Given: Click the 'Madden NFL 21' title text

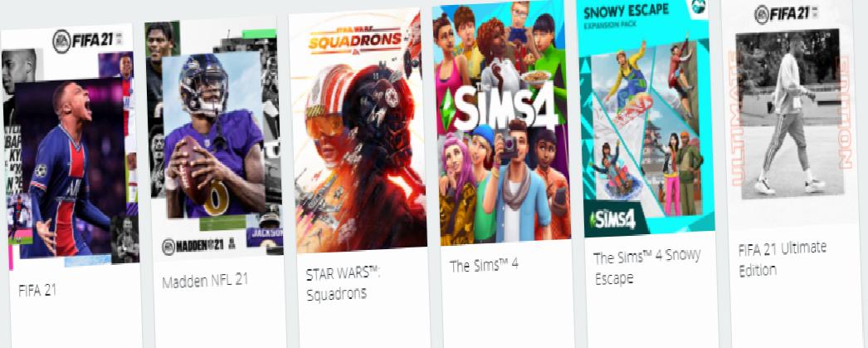Looking at the screenshot, I should (x=205, y=281).
